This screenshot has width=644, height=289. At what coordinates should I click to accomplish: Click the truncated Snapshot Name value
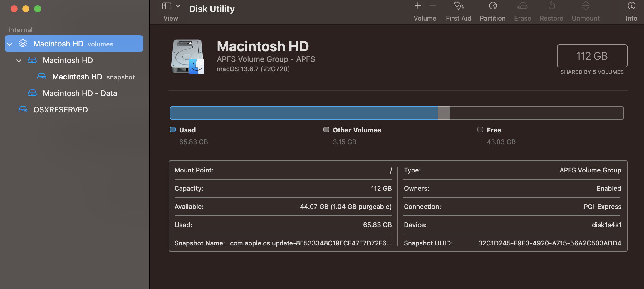click(310, 243)
